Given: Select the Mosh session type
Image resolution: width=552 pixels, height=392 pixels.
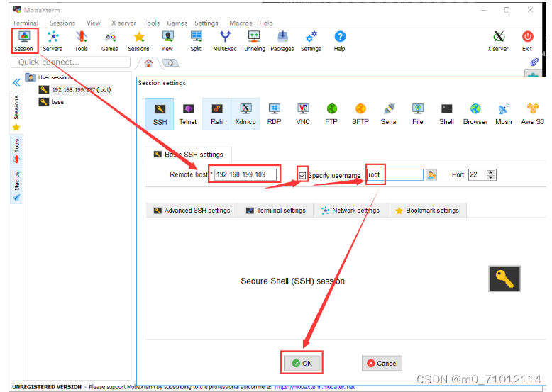Looking at the screenshot, I should (x=504, y=114).
